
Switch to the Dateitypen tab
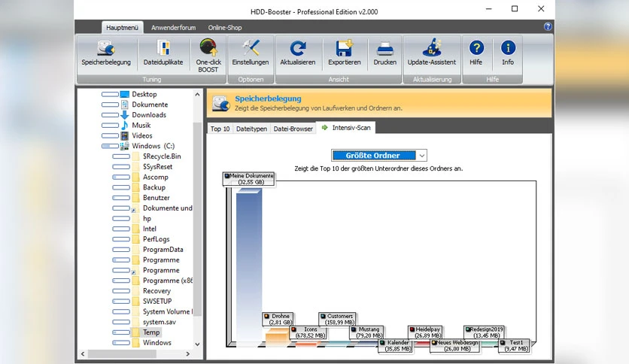coord(251,129)
